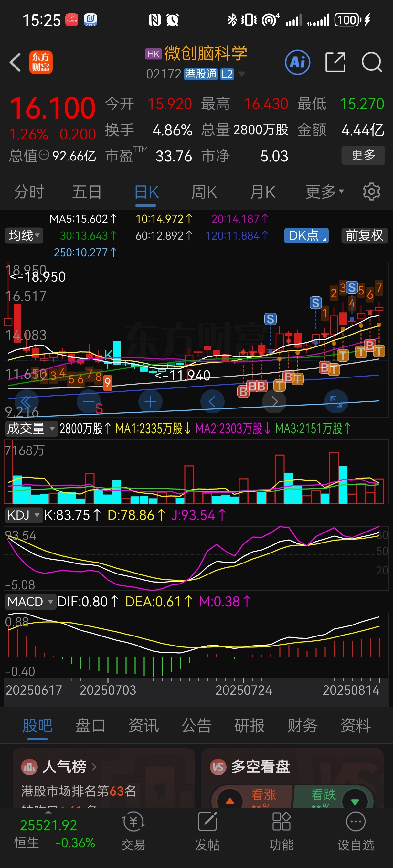Switch to 月K chart tab

pos(263,192)
